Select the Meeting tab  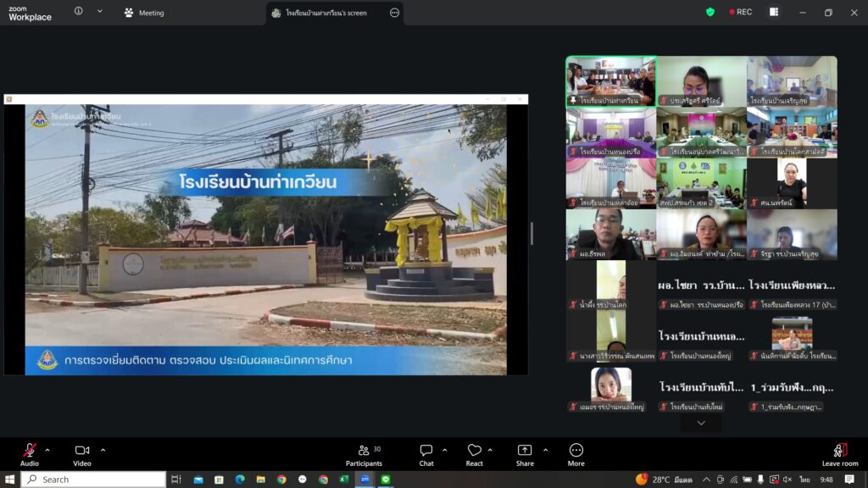[144, 13]
